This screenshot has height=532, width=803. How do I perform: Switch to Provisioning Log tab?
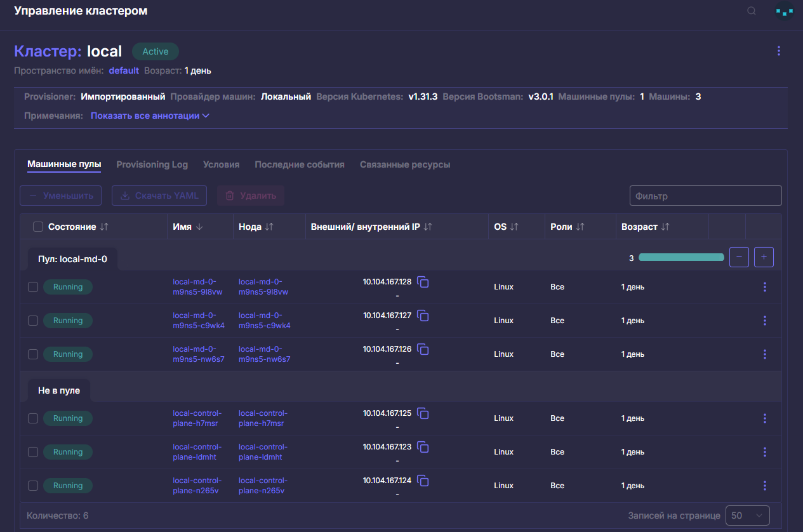152,164
